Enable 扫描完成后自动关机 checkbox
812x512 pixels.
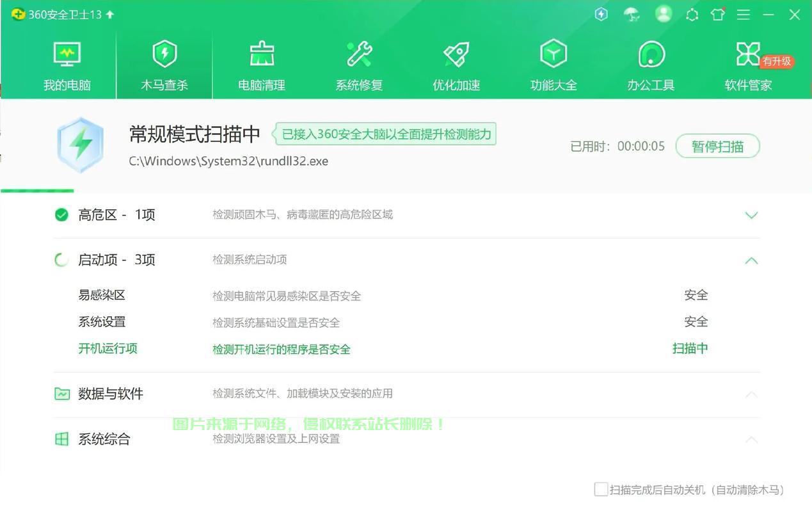[601, 490]
